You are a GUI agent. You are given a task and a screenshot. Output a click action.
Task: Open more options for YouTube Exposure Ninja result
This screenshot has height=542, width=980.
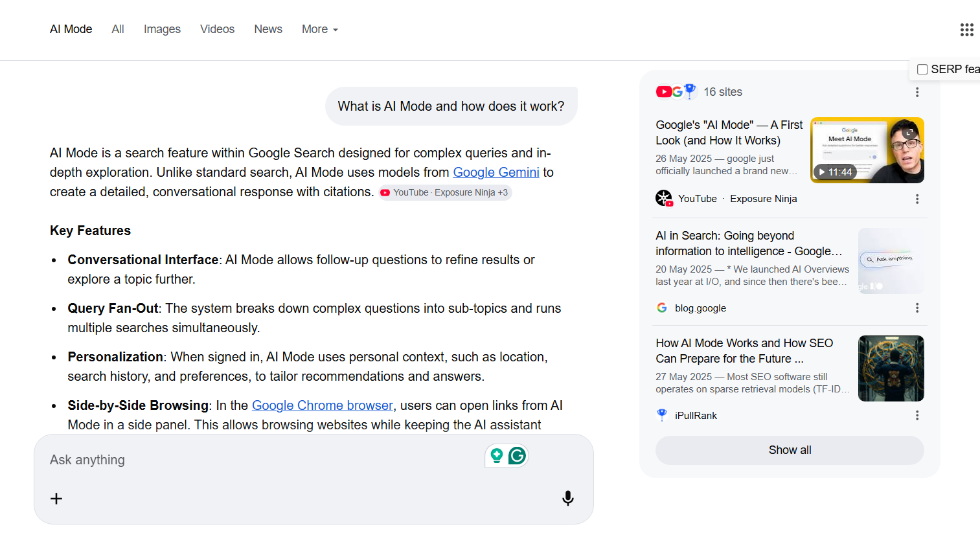(x=917, y=199)
